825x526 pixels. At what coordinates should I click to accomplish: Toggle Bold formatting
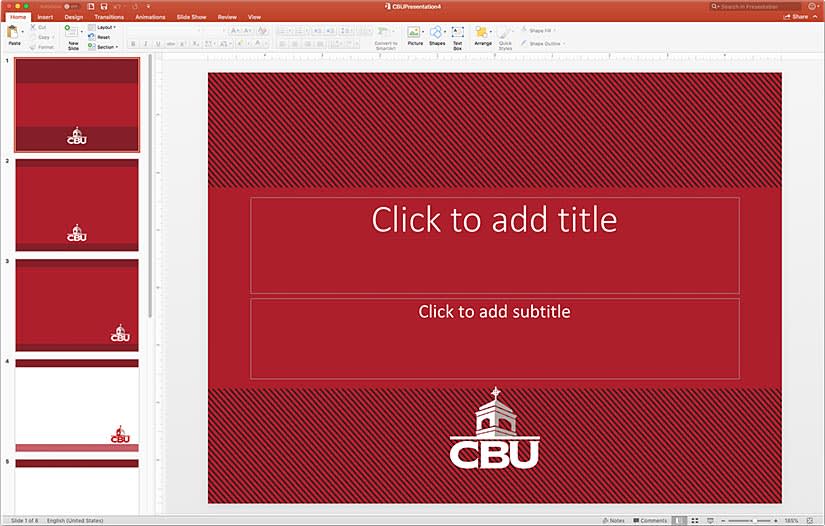pos(133,44)
